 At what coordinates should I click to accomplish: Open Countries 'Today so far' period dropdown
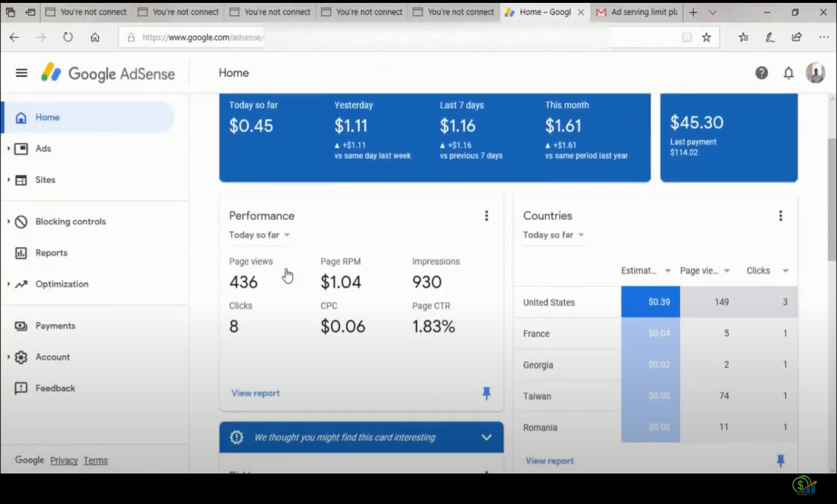tap(554, 235)
